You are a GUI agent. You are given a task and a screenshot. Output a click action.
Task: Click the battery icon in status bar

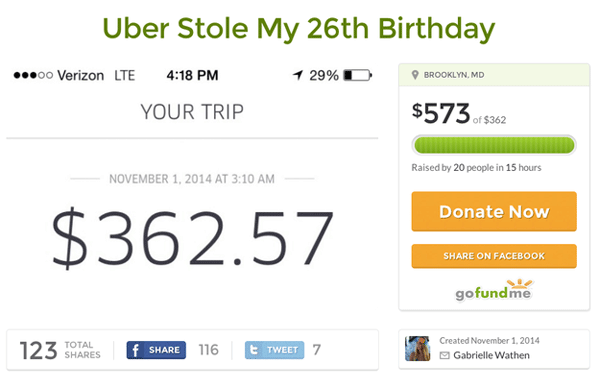click(x=357, y=75)
